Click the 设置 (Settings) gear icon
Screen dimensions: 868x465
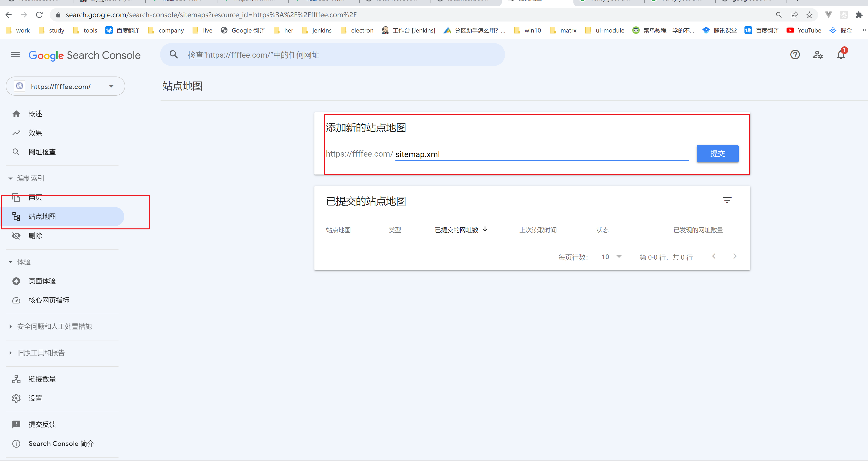16,398
